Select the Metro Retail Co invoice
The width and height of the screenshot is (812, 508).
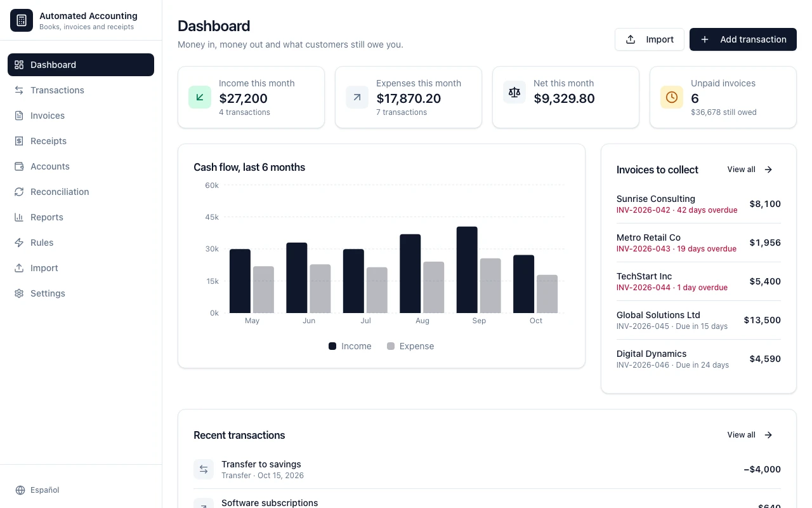coord(698,243)
